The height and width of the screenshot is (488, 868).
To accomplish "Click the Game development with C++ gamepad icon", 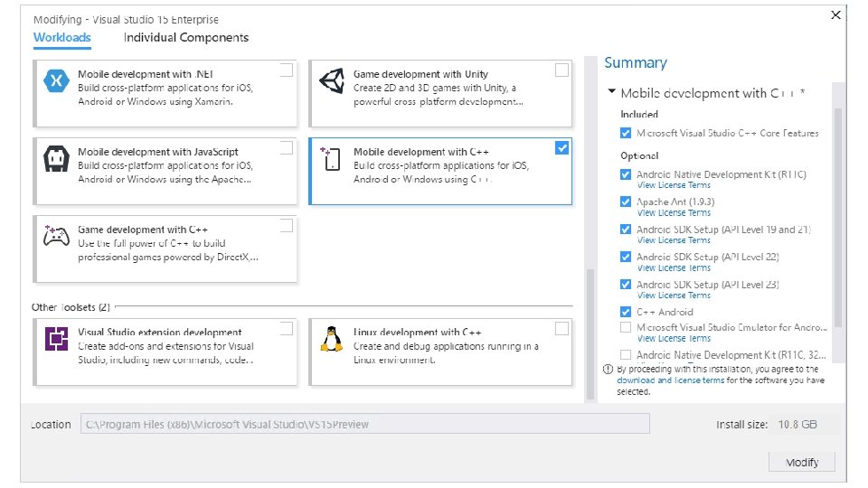I will tap(56, 237).
